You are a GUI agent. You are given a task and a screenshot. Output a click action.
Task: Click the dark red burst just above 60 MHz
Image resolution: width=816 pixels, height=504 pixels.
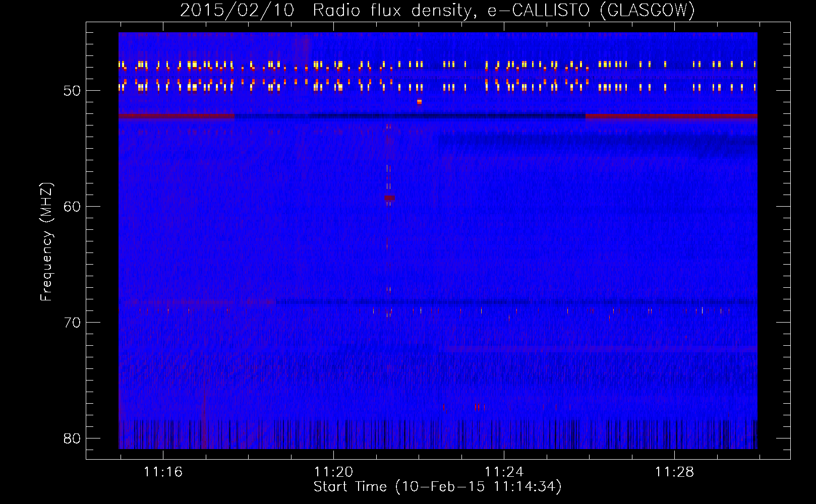pyautogui.click(x=389, y=198)
